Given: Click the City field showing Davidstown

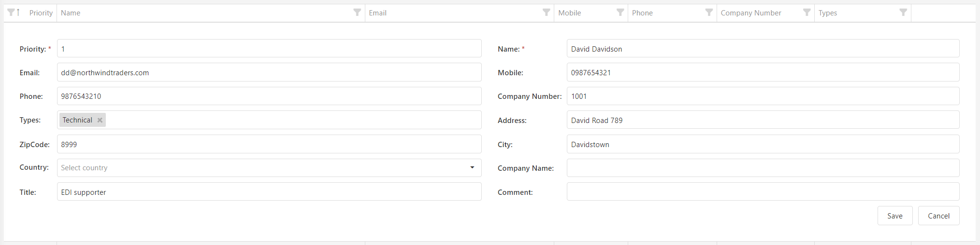Looking at the screenshot, I should tap(763, 145).
